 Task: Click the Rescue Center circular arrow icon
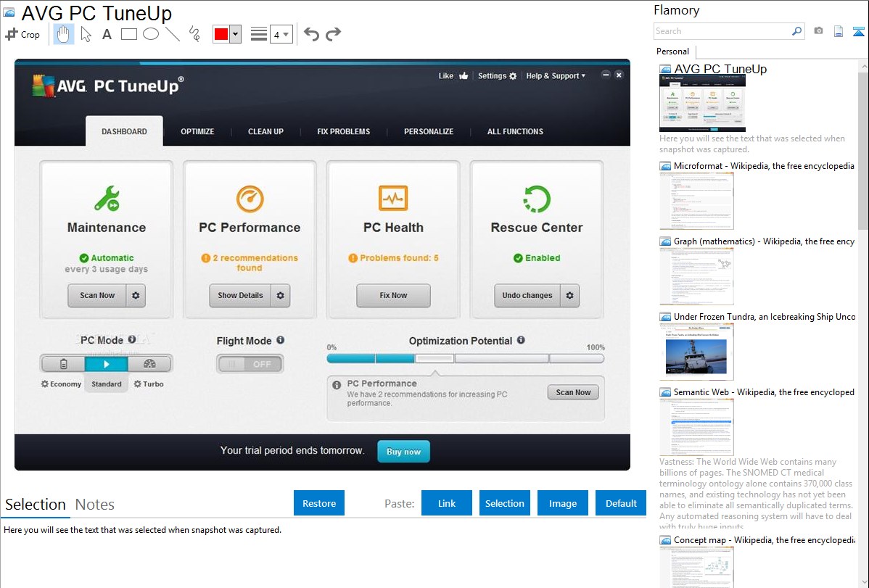[537, 199]
